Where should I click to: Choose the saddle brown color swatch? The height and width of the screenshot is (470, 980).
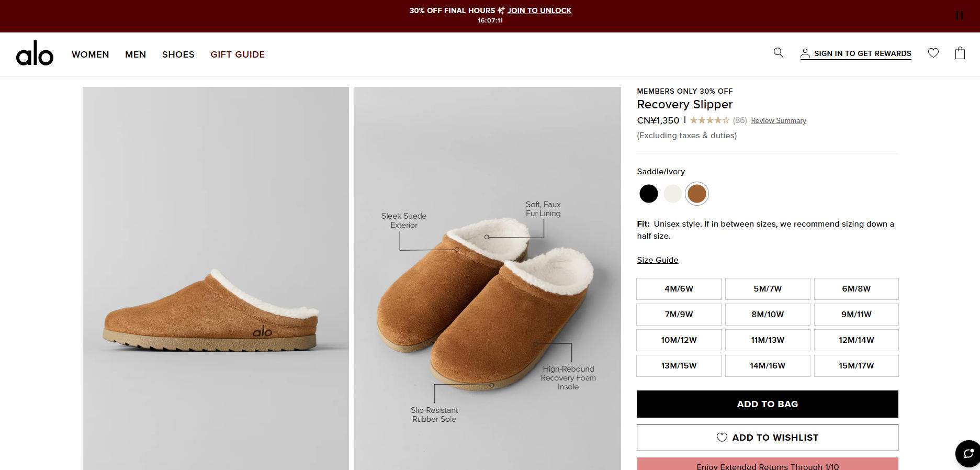[x=696, y=194]
